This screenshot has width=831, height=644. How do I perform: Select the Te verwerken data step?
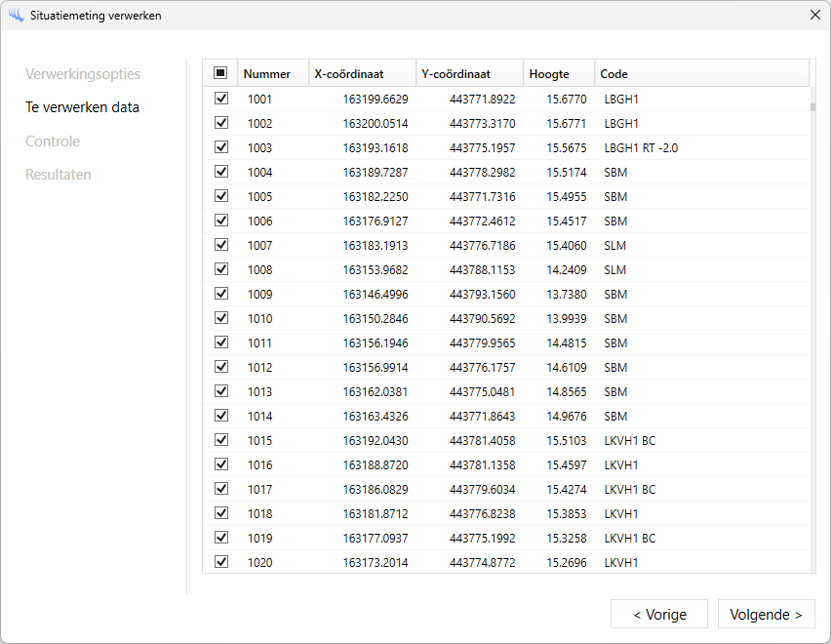82,107
